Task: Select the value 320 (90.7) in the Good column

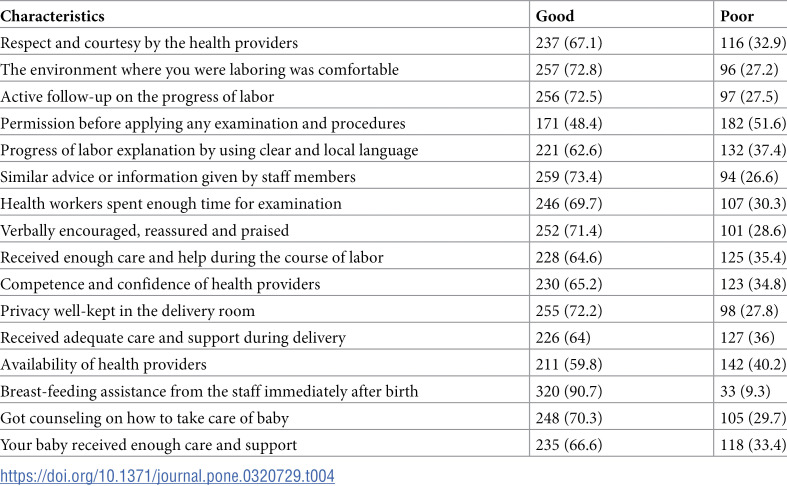Action: (569, 391)
